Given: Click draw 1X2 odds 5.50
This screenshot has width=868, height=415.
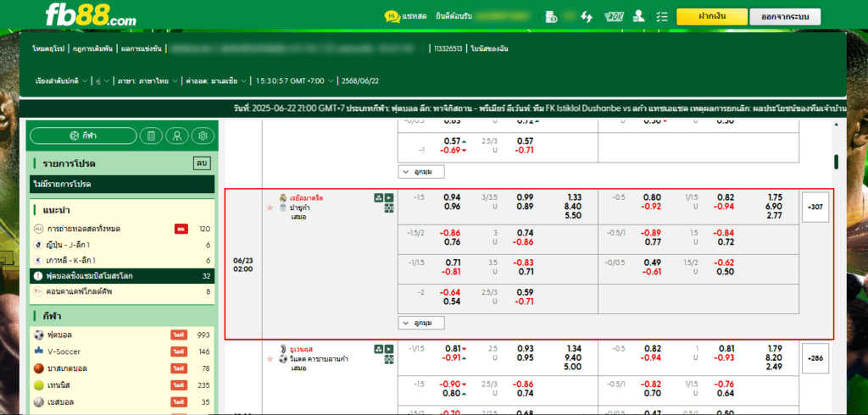Looking at the screenshot, I should pos(575,216).
